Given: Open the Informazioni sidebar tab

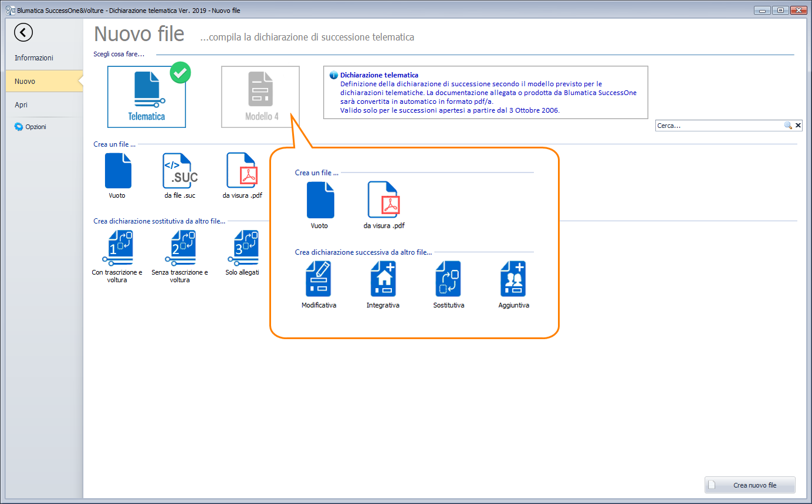Looking at the screenshot, I should pos(34,58).
